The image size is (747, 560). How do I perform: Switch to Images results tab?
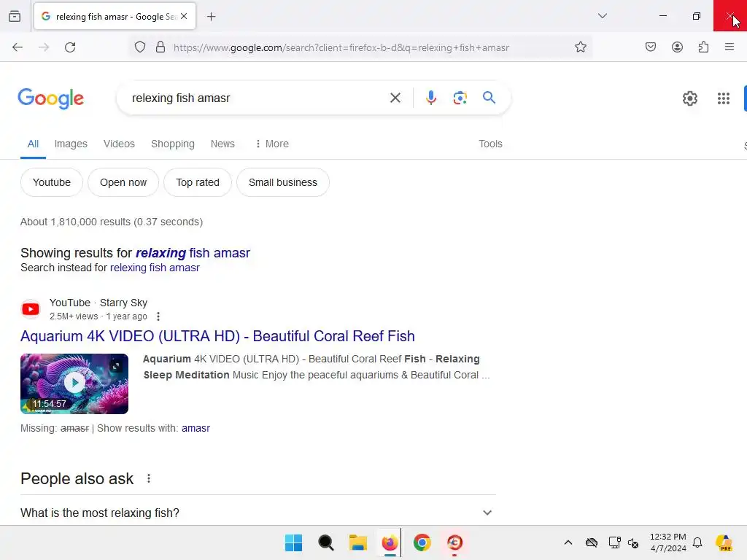coord(71,144)
